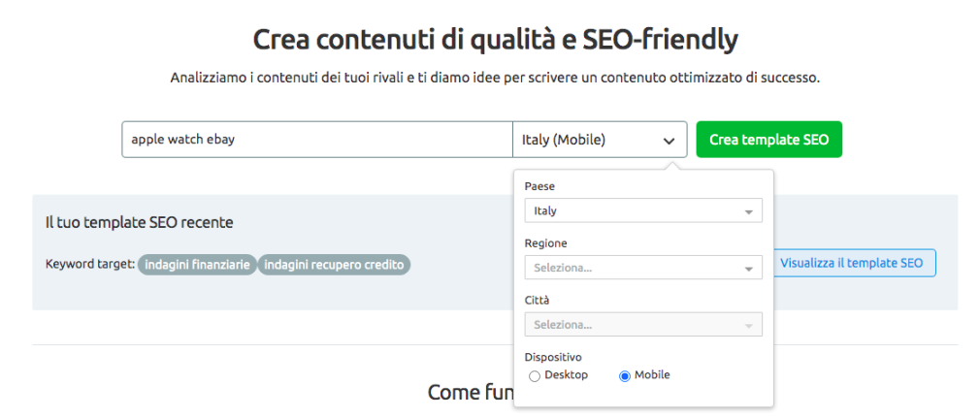The height and width of the screenshot is (418, 980).
Task: Select the Mobile radio button
Action: pyautogui.click(x=624, y=376)
